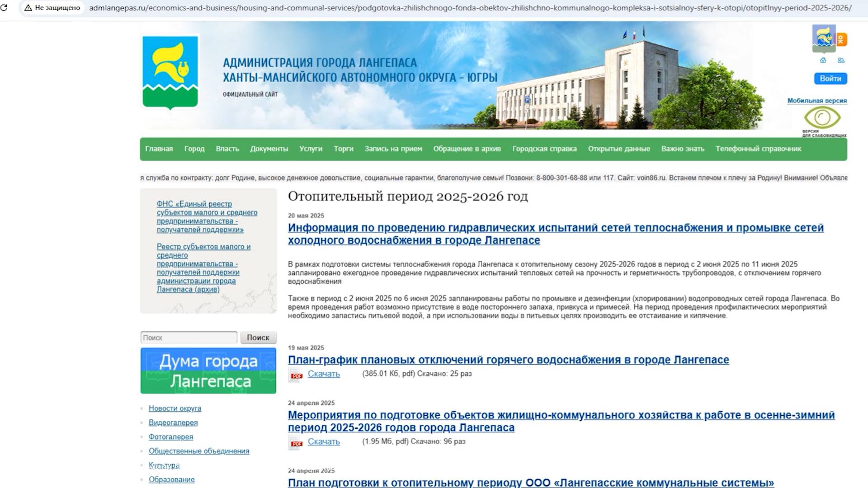Click the Odnoklassniki social icon
Viewport: 868px width, 488px height.
pos(841,40)
